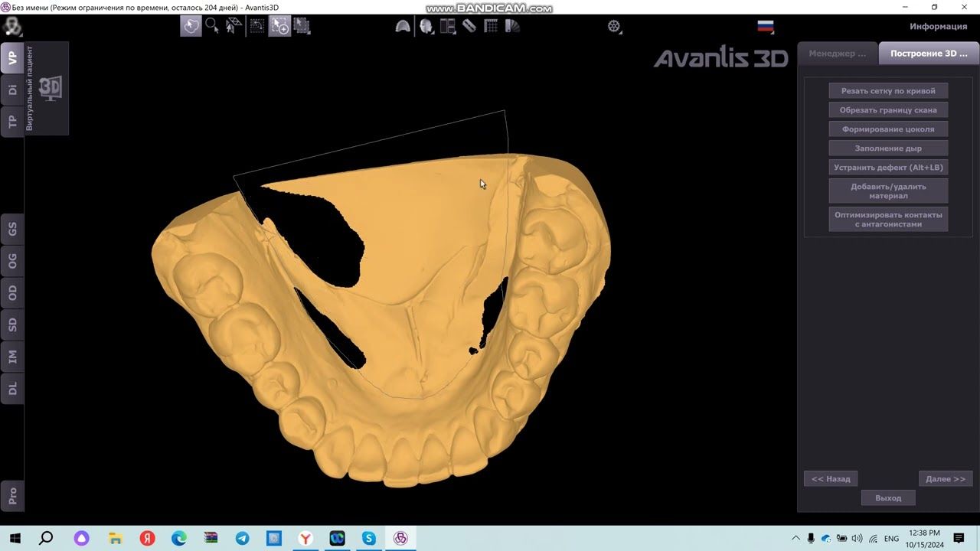Click the add-to-selection tool icon

click(279, 26)
